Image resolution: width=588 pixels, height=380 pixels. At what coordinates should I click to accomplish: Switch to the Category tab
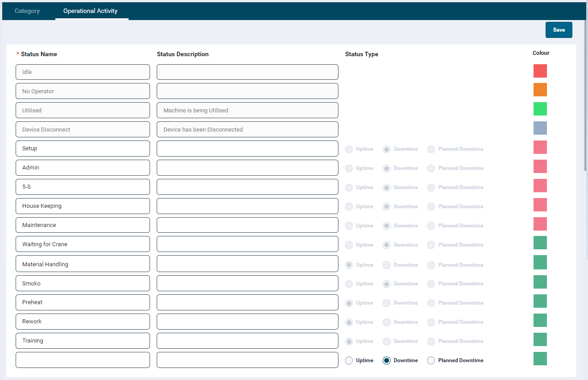pyautogui.click(x=27, y=11)
